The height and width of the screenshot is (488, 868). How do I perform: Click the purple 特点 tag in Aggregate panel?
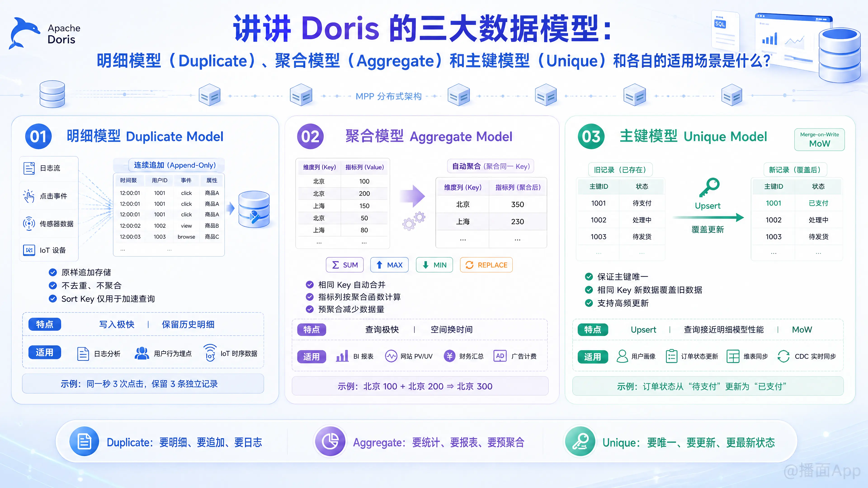[312, 329]
